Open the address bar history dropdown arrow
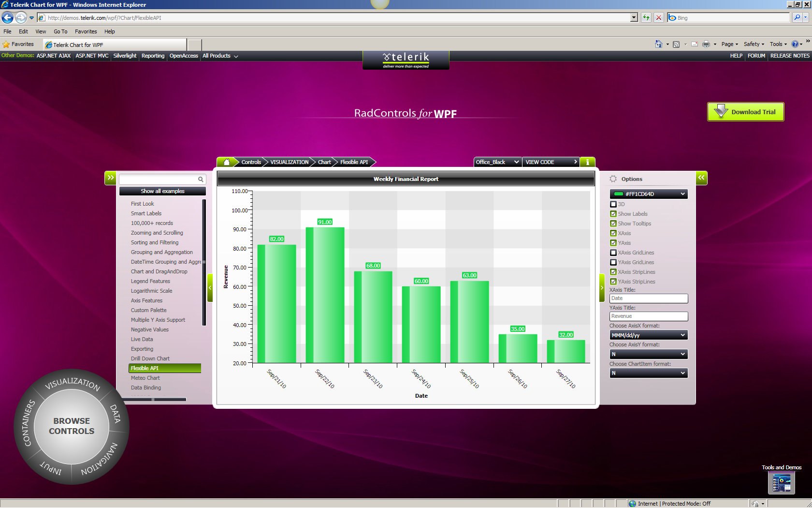This screenshot has height=508, width=812. click(634, 18)
